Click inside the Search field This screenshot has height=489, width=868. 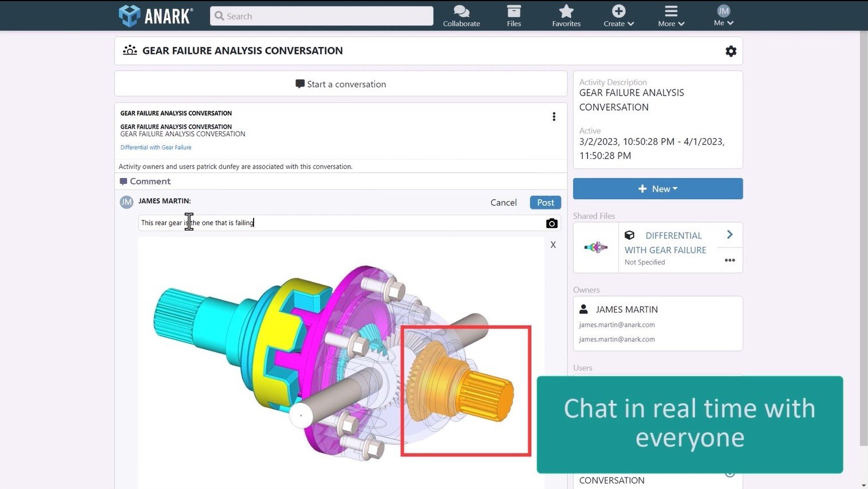tap(321, 16)
